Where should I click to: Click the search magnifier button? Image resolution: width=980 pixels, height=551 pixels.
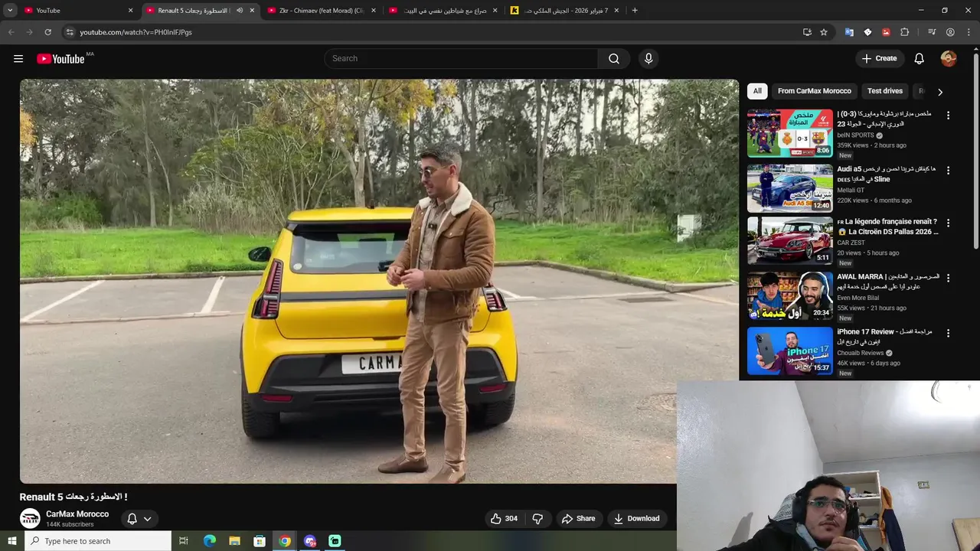[x=614, y=59]
